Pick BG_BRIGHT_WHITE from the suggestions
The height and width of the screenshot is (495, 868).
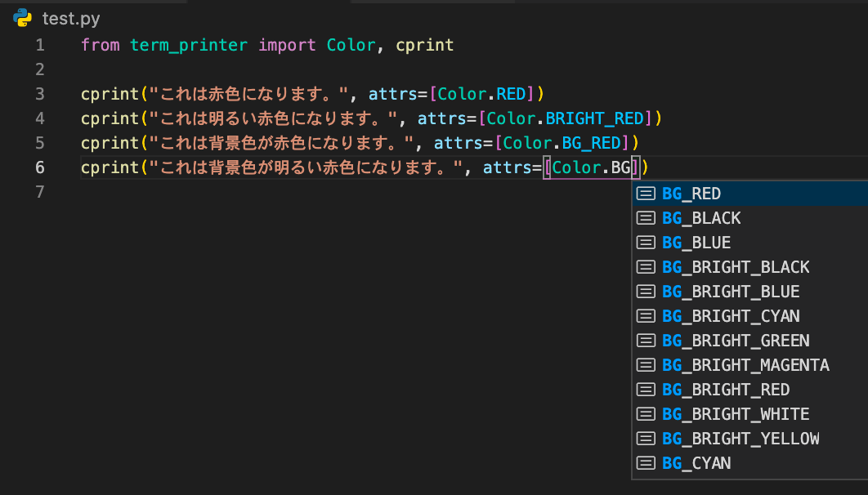[750, 413]
